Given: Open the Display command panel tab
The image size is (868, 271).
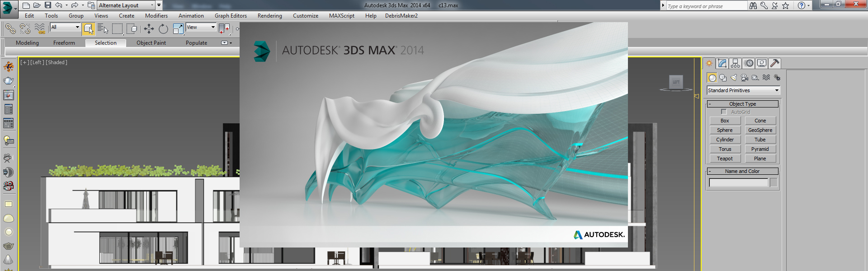Looking at the screenshot, I should [x=762, y=63].
